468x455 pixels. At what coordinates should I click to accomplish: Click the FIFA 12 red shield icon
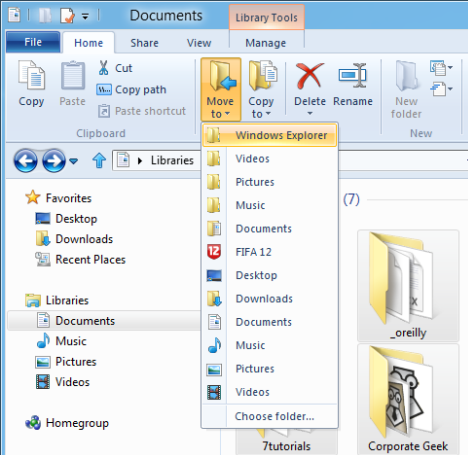click(214, 252)
